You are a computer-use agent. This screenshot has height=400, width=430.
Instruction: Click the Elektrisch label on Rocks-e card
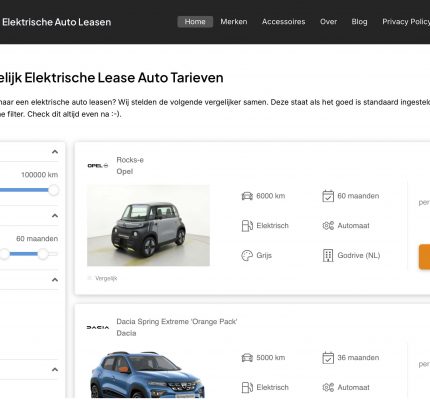coord(272,226)
